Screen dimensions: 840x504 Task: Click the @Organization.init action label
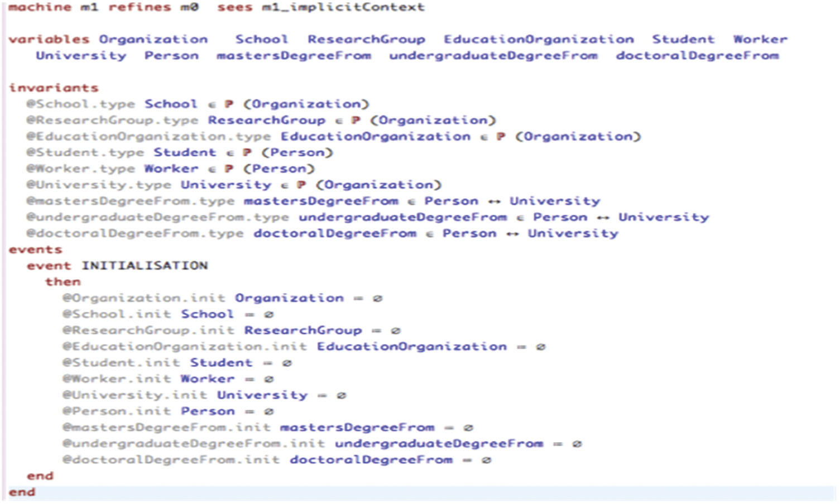click(x=143, y=299)
